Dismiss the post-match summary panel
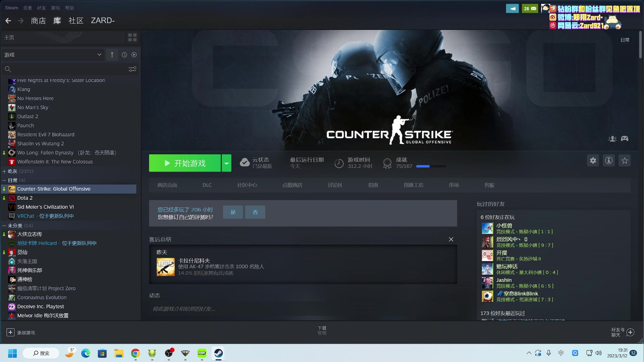The width and height of the screenshot is (644, 362). point(451,239)
